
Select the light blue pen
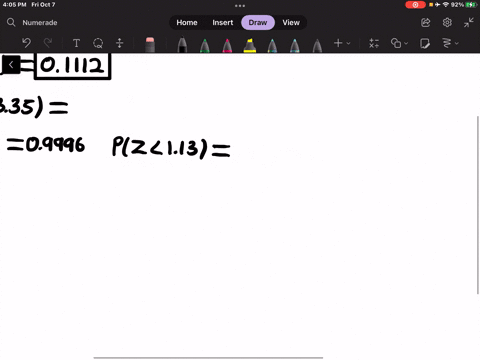tap(295, 45)
